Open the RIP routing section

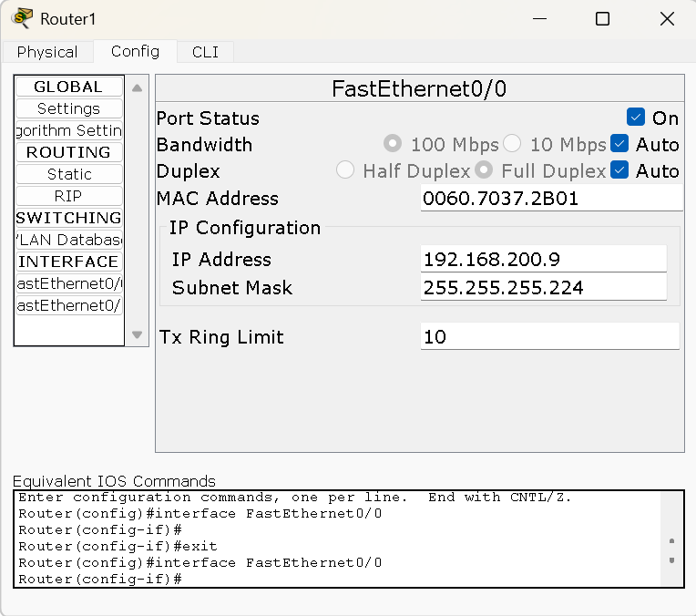[69, 196]
